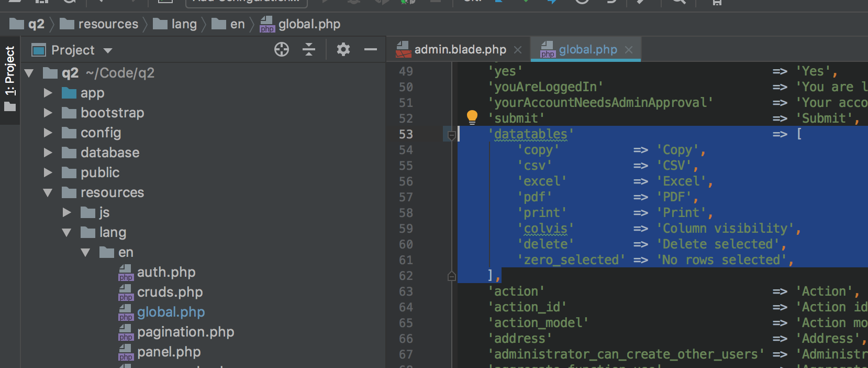Expand the js folder
Screen dimensions: 868x368
67,213
